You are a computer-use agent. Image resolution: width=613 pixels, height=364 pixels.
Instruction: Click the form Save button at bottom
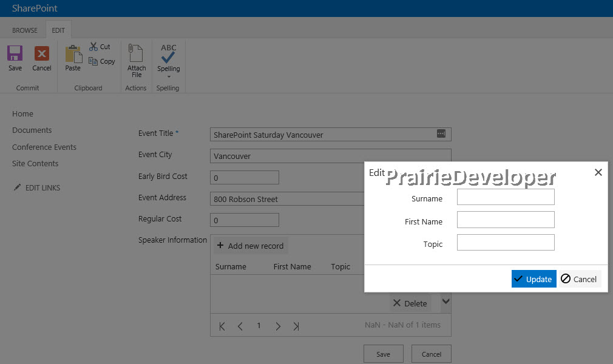[x=383, y=354]
